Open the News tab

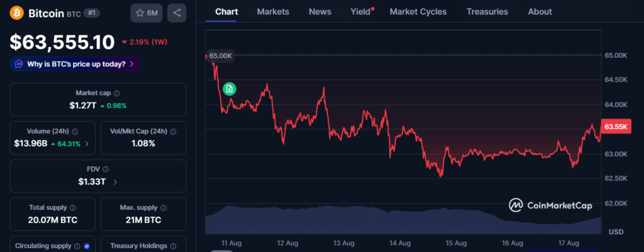320,12
